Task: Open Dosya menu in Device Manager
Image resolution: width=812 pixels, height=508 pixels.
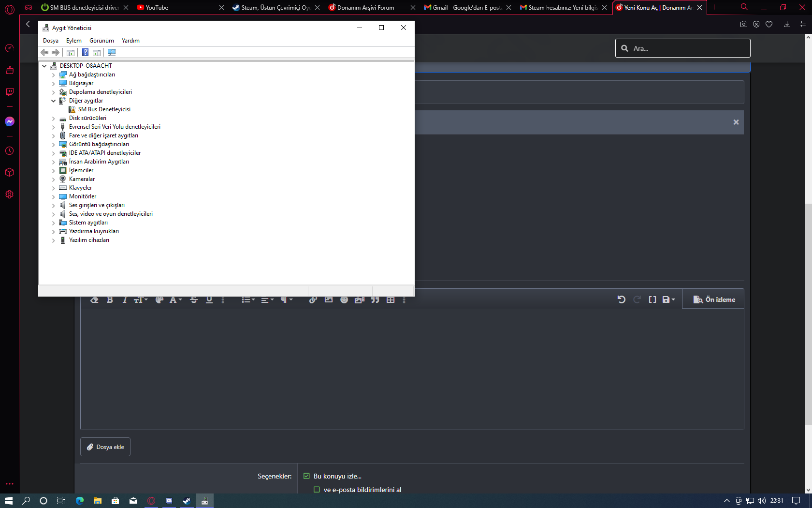Action: [x=51, y=41]
